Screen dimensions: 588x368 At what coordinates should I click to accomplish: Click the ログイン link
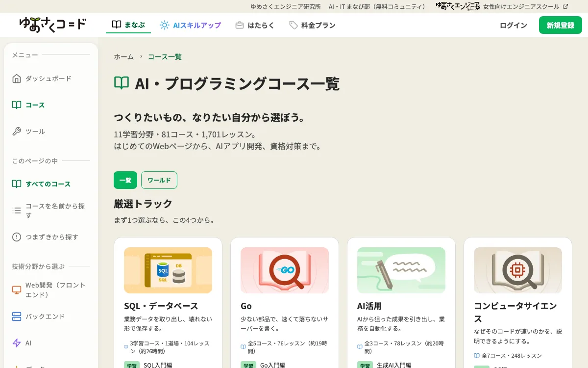[x=514, y=25]
